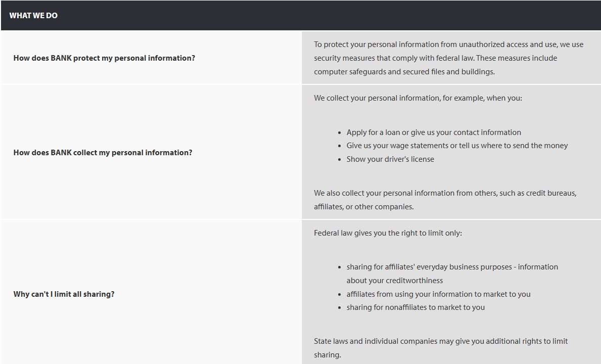Image resolution: width=601 pixels, height=364 pixels.
Task: Select the "Give us your wage statements" bullet
Action: pyautogui.click(x=457, y=146)
